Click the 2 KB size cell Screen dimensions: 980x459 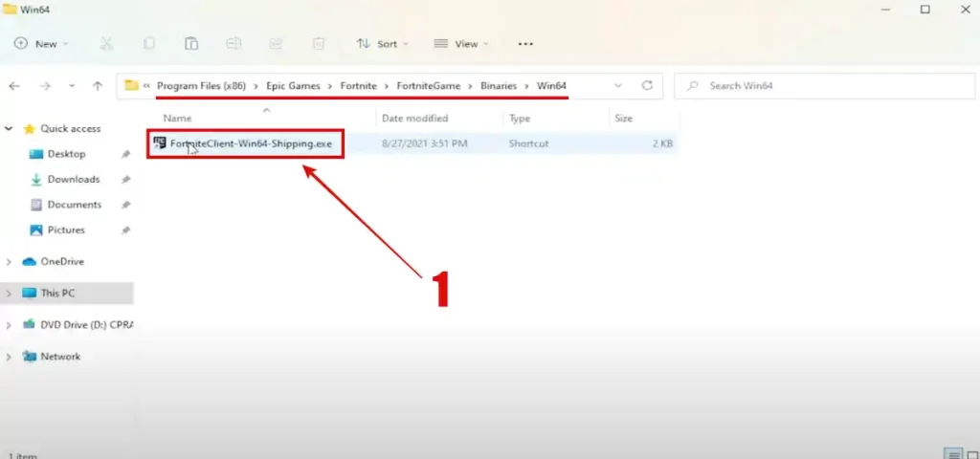point(662,143)
